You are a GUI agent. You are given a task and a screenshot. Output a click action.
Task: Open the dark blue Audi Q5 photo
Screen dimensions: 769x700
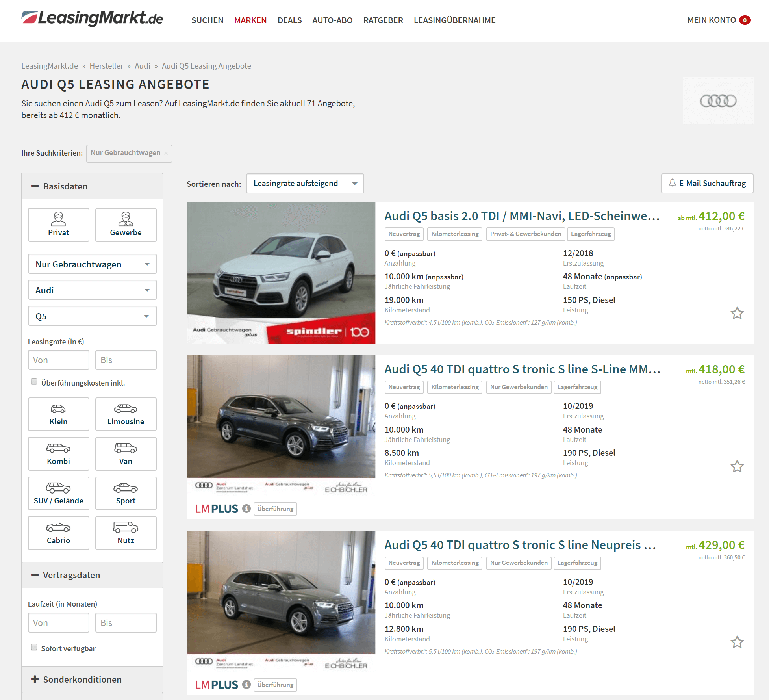coord(281,425)
